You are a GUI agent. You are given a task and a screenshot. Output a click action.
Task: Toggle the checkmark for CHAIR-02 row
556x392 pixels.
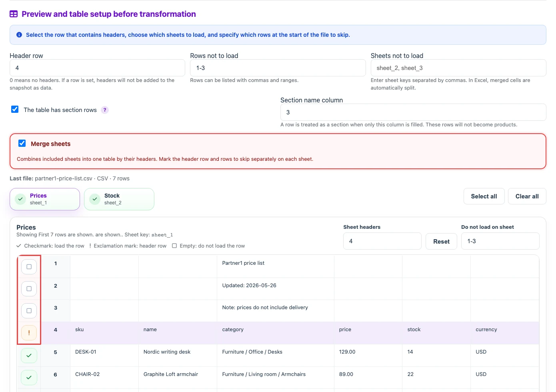29,378
